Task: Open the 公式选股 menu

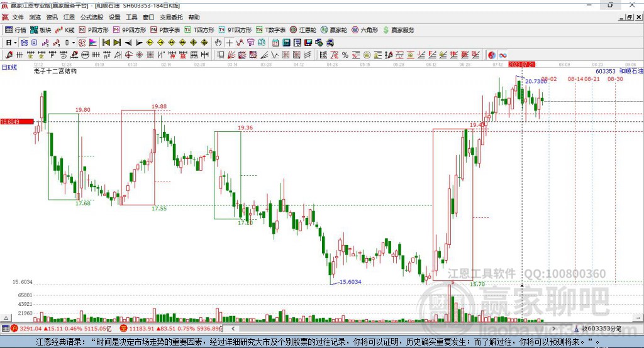Action: pos(92,17)
